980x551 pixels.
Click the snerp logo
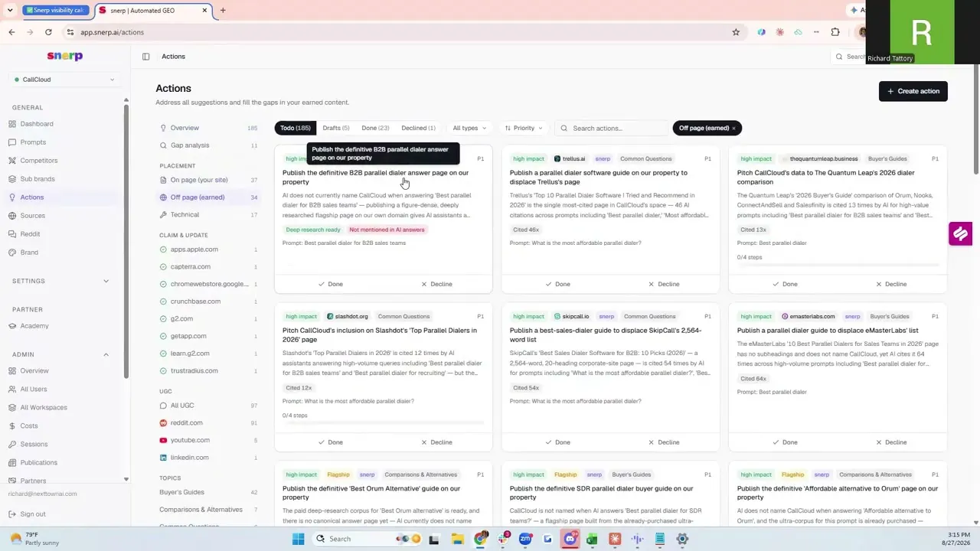(x=64, y=56)
